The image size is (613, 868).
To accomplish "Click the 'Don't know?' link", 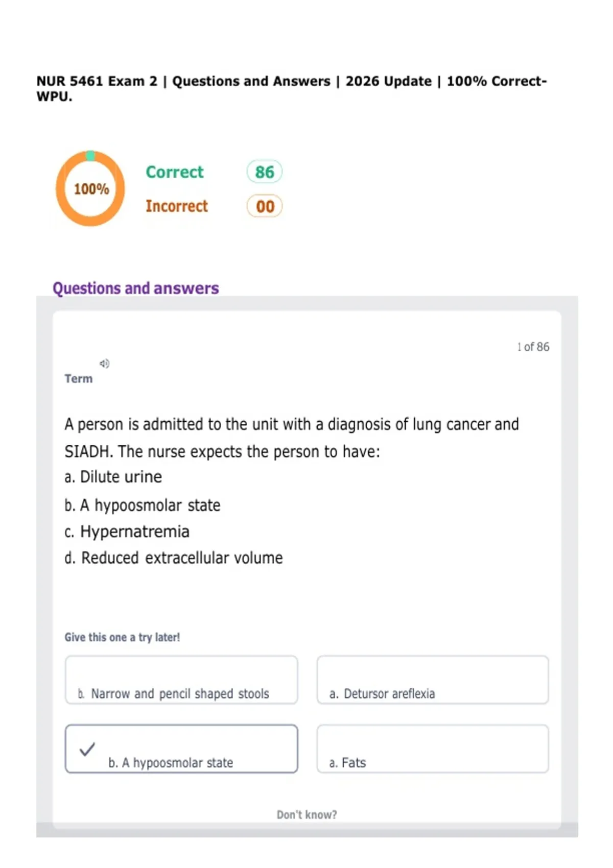I will tap(306, 814).
